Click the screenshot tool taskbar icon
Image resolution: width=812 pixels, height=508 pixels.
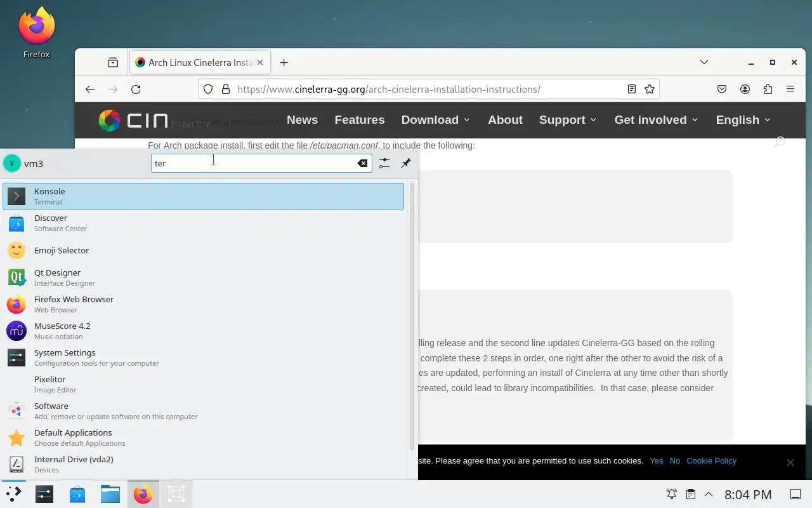176,494
